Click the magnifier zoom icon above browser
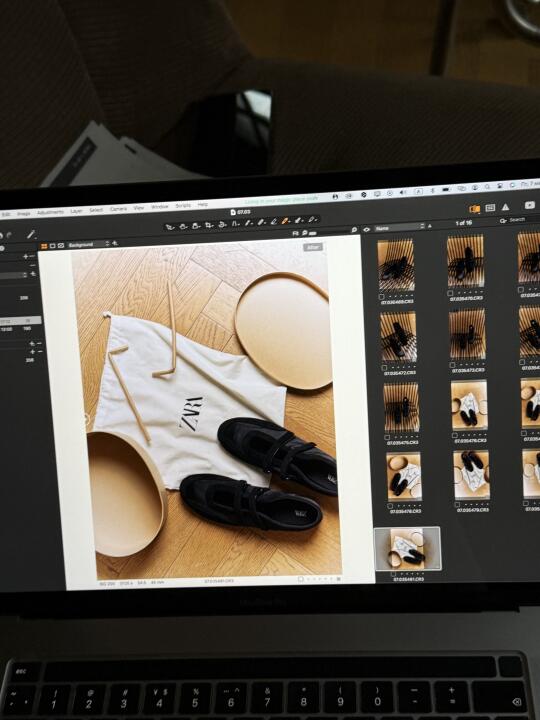The height and width of the screenshot is (720, 540). pyautogui.click(x=354, y=229)
